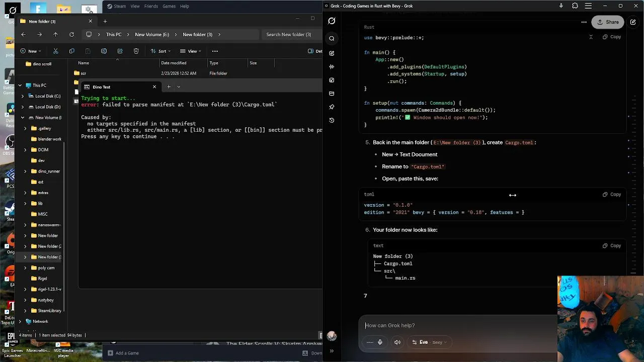Click microphone icon in Grok title bar
The width and height of the screenshot is (644, 362).
[561, 6]
